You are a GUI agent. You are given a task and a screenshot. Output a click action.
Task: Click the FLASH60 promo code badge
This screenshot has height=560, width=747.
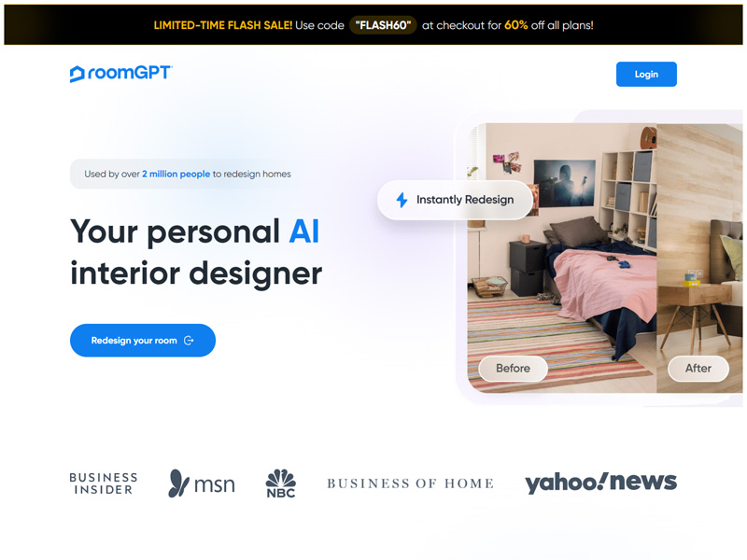click(x=383, y=25)
